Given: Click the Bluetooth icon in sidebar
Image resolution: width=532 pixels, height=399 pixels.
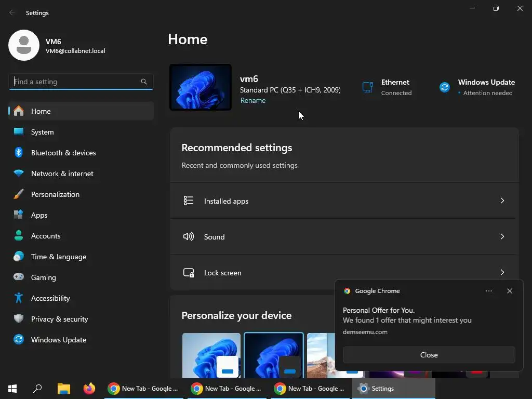Looking at the screenshot, I should point(19,152).
